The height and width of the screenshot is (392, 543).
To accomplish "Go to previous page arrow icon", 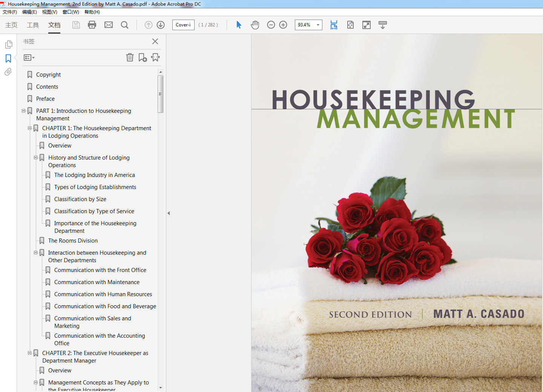I will (x=149, y=25).
